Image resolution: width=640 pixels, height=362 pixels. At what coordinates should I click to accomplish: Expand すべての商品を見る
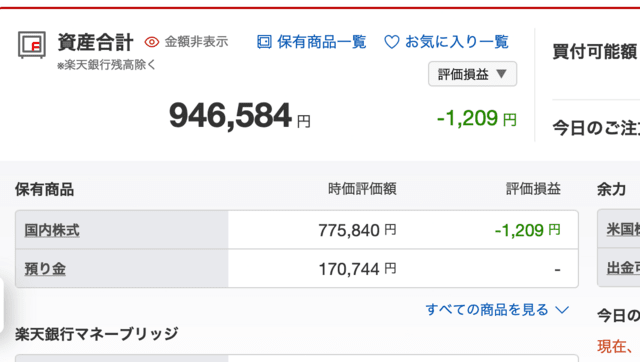[x=497, y=310]
